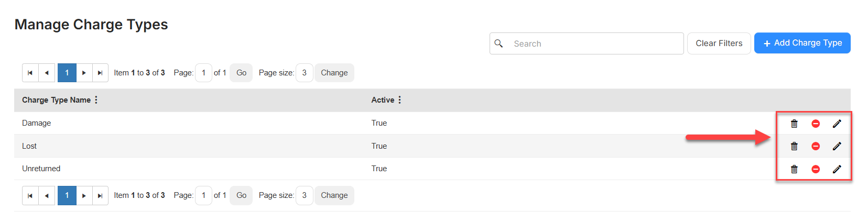
Task: Click the Clear Filters button
Action: tap(719, 43)
